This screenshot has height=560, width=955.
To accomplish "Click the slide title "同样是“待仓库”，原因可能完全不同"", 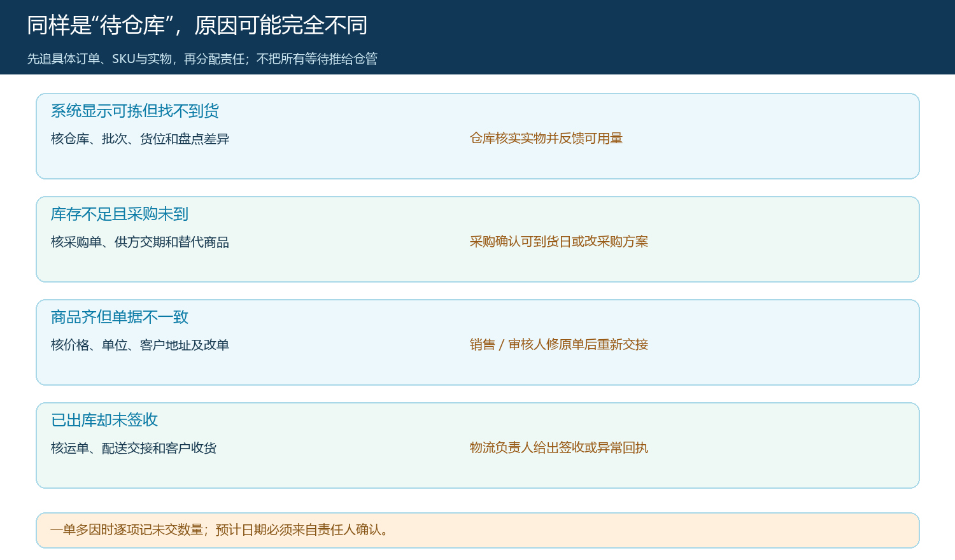I will [x=197, y=25].
